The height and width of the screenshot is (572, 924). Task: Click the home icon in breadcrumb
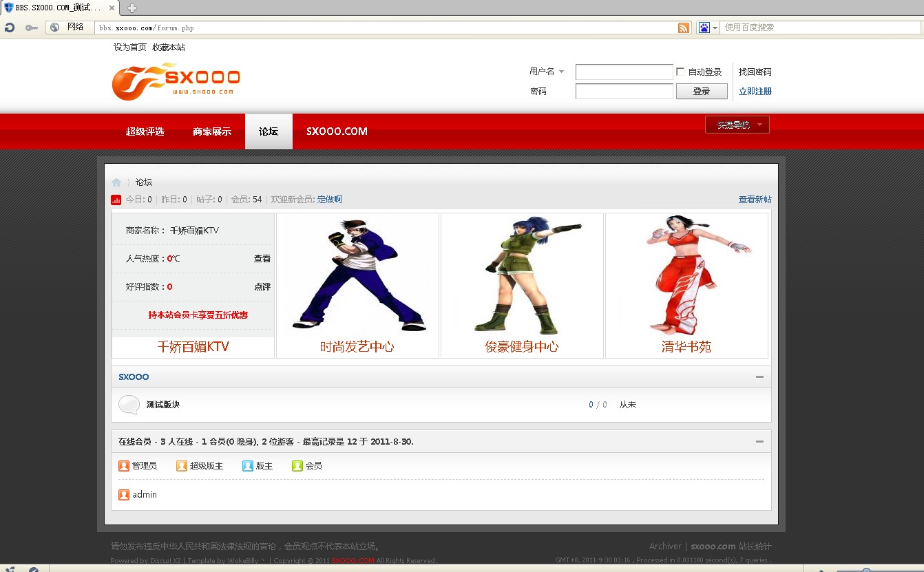coord(116,182)
